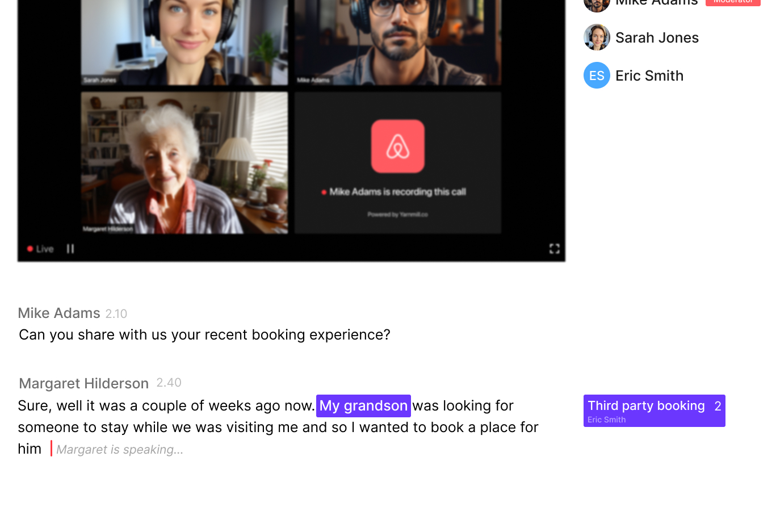Select Eric Smith's name in the participant list

649,76
